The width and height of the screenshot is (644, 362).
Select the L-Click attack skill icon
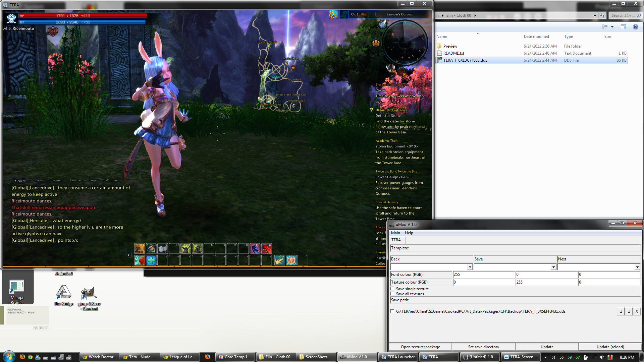coord(280,260)
